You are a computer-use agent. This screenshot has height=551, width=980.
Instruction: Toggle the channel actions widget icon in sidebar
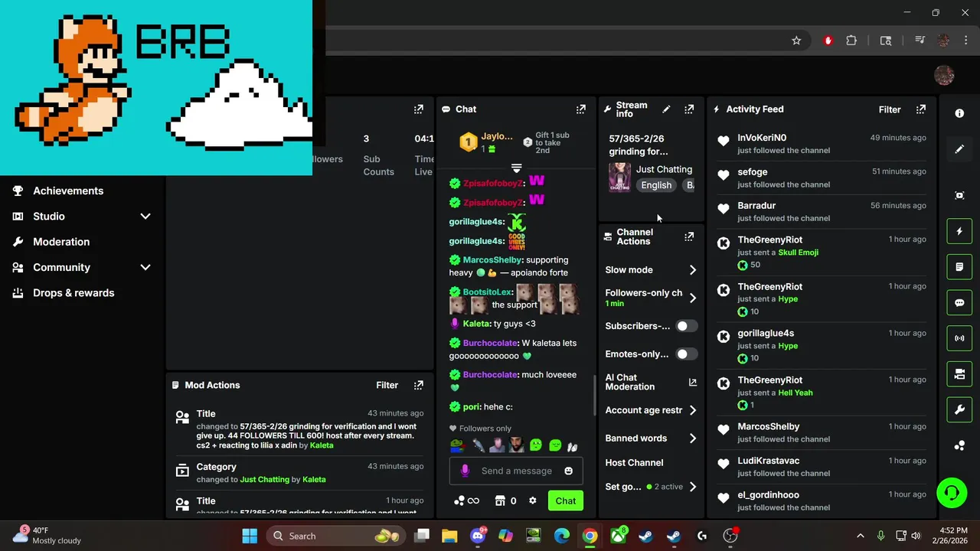[x=959, y=374]
